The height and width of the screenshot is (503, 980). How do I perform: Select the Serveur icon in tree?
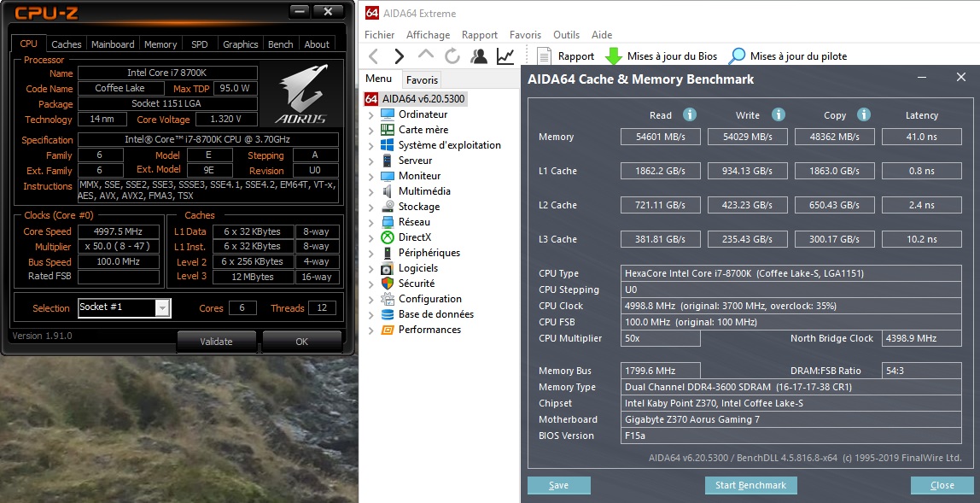388,161
